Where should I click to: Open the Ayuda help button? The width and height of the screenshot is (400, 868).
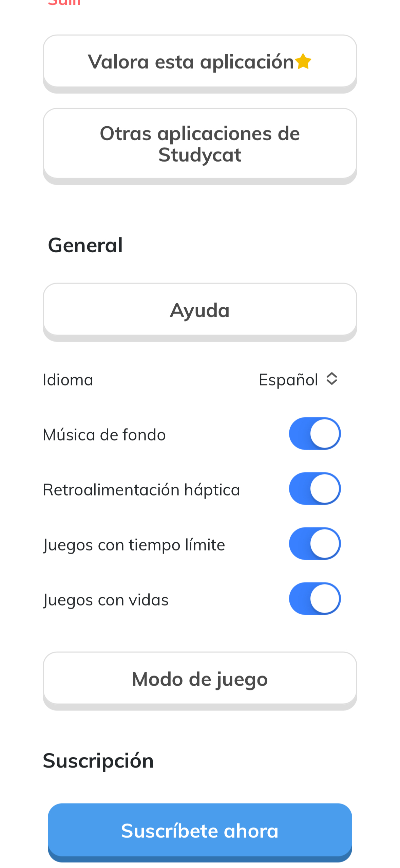tap(199, 310)
